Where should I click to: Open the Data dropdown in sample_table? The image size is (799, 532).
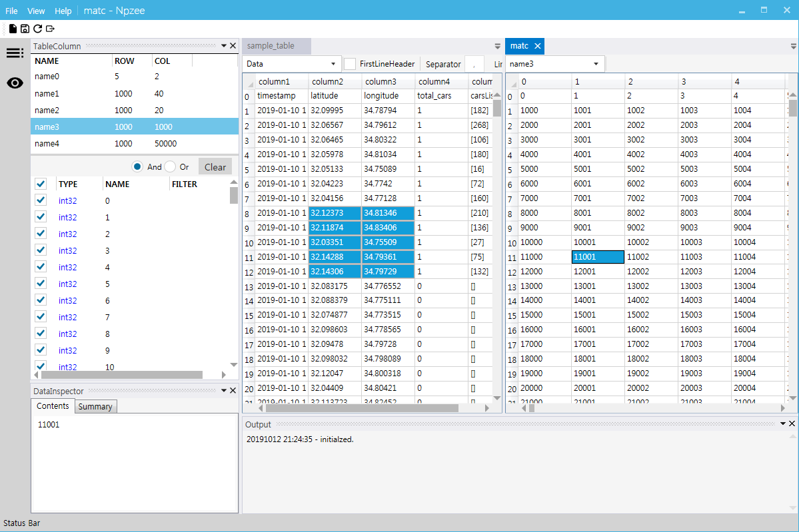coord(291,64)
